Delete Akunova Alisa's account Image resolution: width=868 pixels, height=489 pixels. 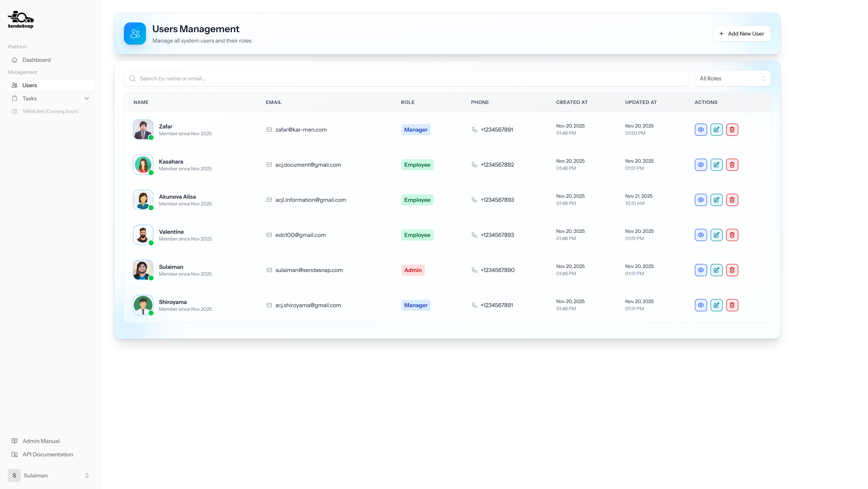click(732, 200)
